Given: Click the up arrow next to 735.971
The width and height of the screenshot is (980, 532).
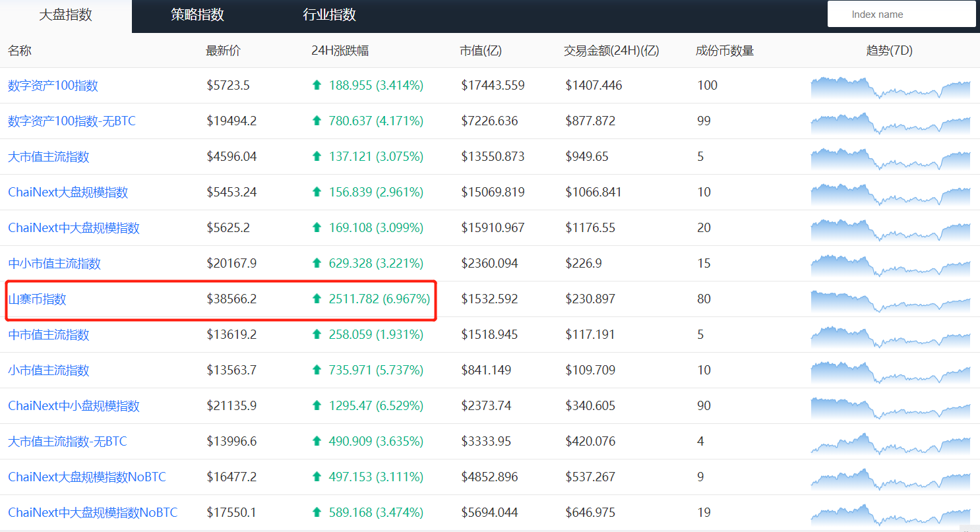Looking at the screenshot, I should (317, 370).
